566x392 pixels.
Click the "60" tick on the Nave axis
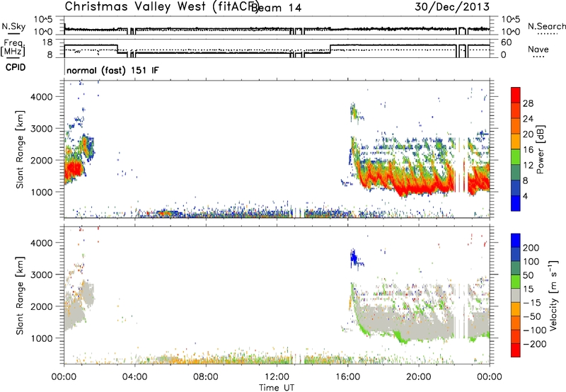pyautogui.click(x=507, y=42)
